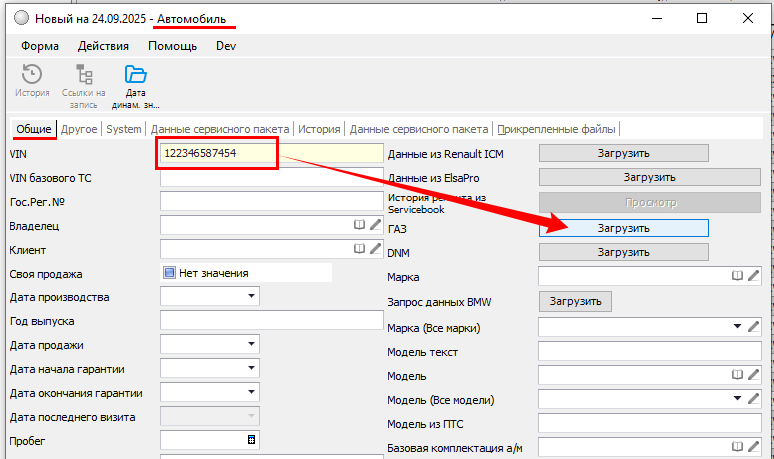Click the pencil edit icon for Клиент
This screenshot has width=774, height=459.
pos(375,249)
